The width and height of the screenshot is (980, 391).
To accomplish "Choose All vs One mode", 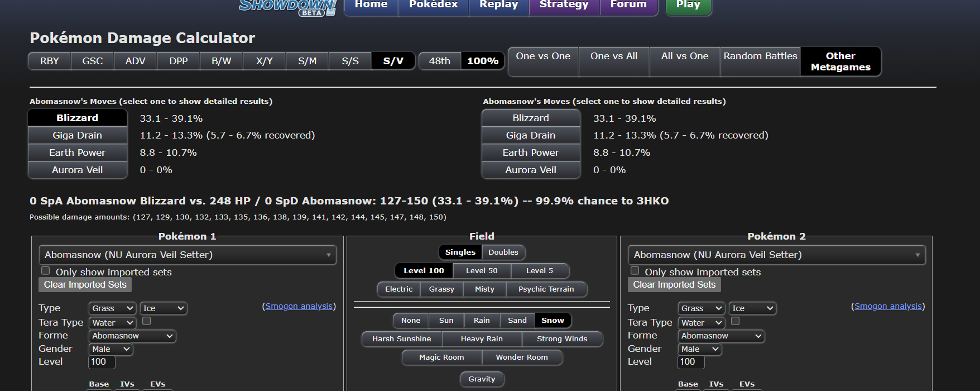I will pos(685,61).
